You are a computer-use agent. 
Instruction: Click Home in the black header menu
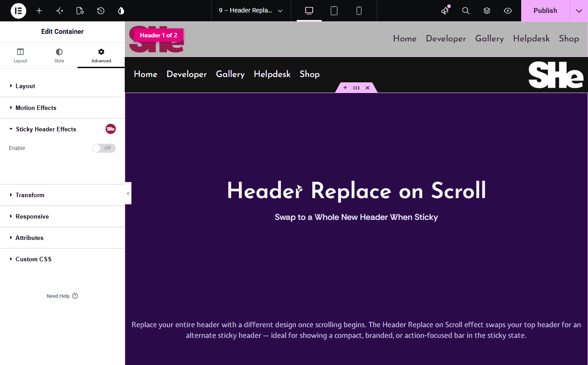(x=146, y=74)
